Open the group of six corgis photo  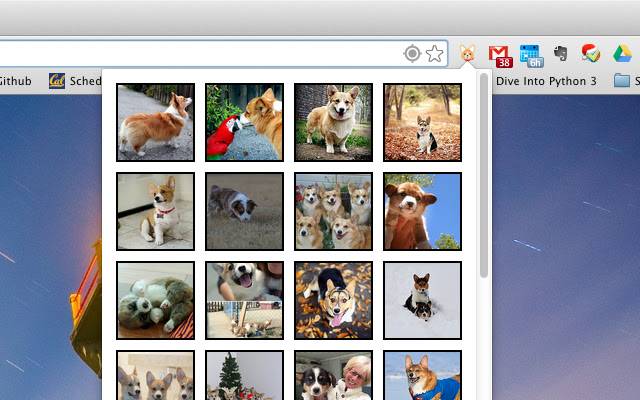333,211
